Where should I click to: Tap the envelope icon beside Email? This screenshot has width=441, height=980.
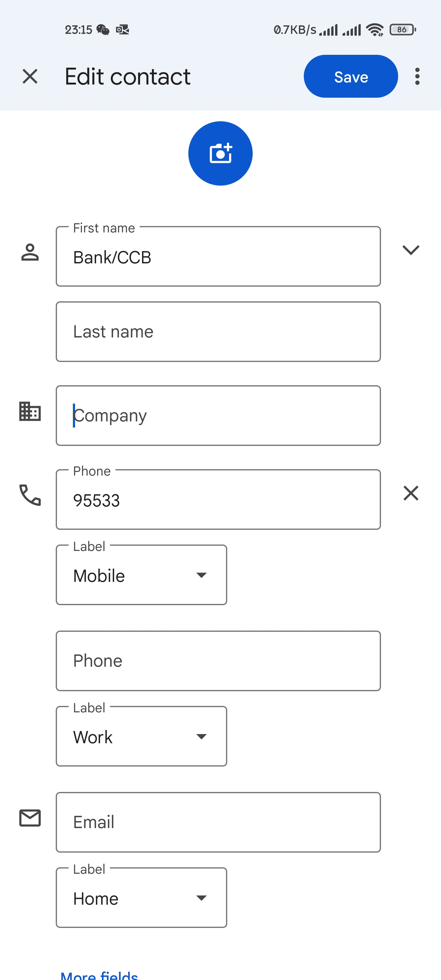coord(30,818)
